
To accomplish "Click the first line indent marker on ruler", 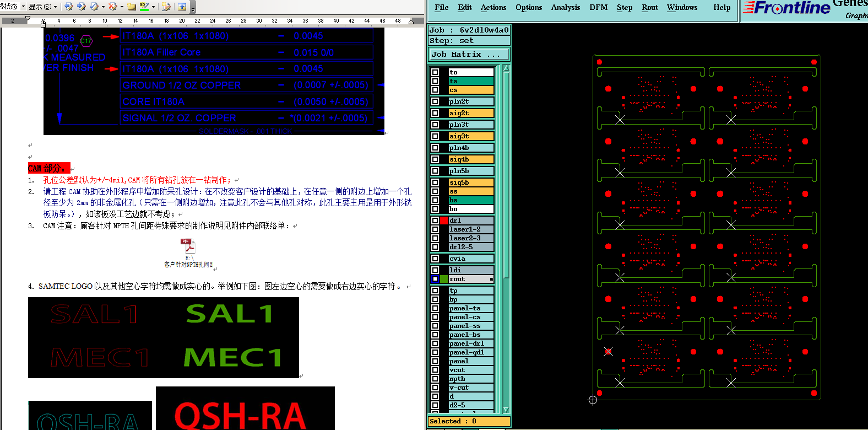I will (28, 18).
